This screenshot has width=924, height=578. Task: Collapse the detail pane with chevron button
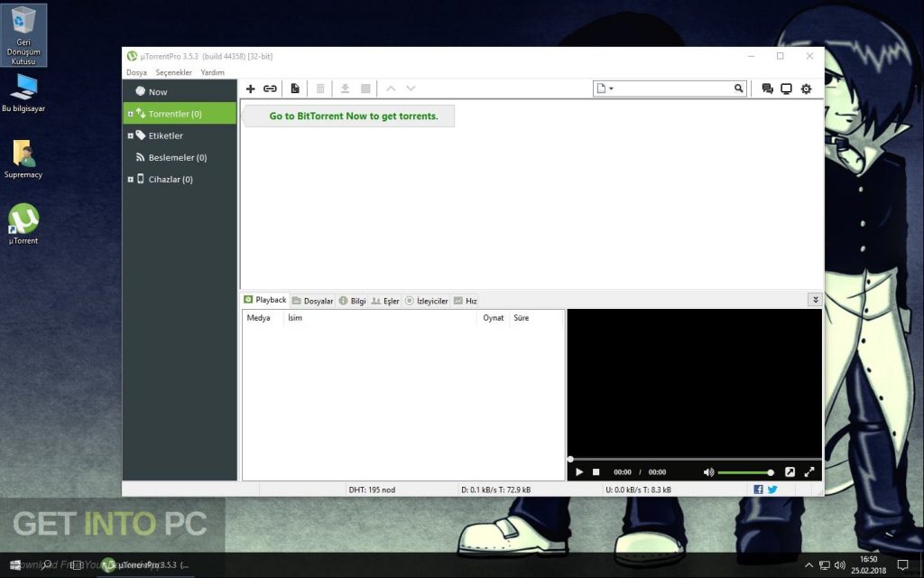point(815,300)
